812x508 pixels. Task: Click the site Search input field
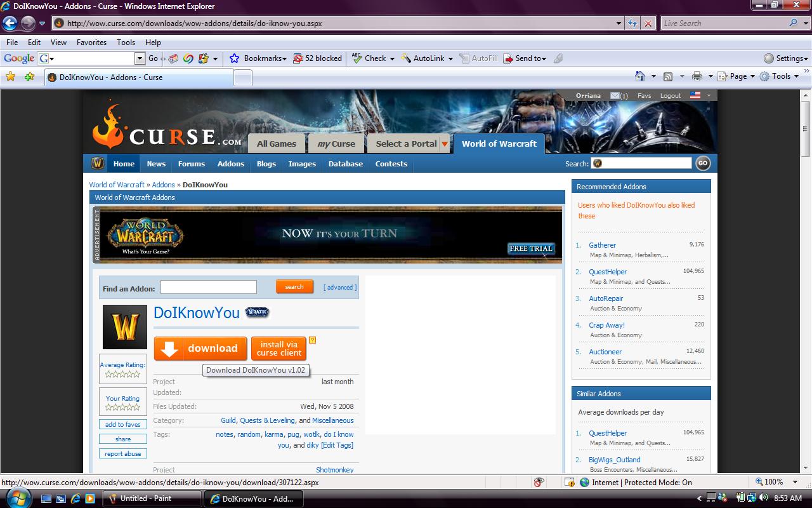coord(641,163)
